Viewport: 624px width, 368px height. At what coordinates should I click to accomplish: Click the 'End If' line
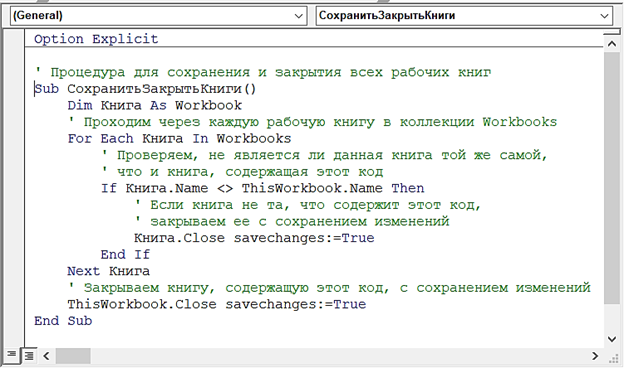(125, 255)
